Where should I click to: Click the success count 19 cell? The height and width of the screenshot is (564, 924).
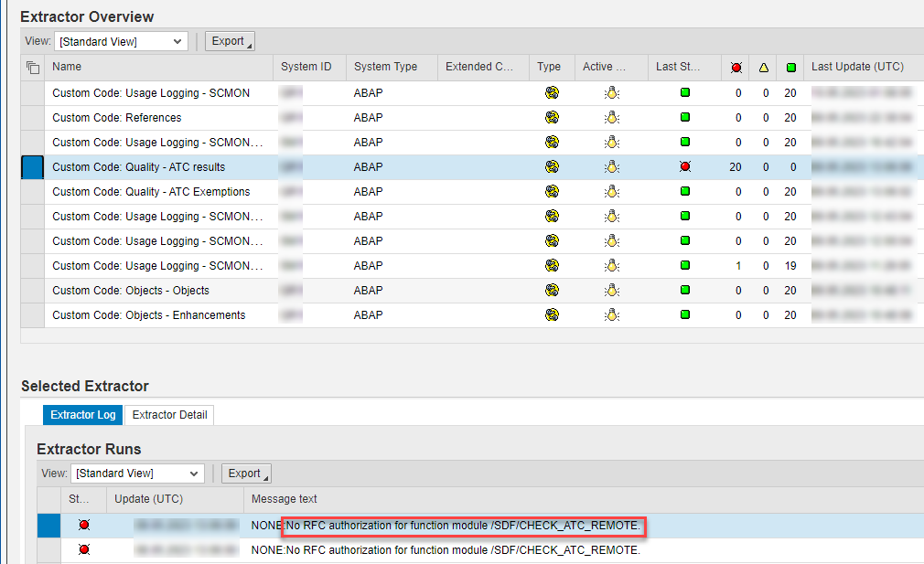(790, 266)
